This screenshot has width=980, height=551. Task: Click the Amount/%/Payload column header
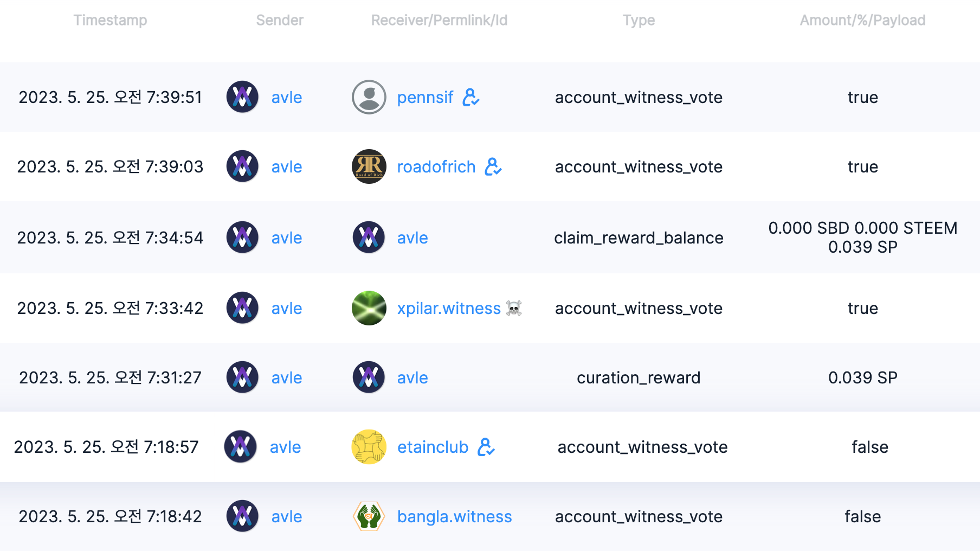click(x=862, y=21)
